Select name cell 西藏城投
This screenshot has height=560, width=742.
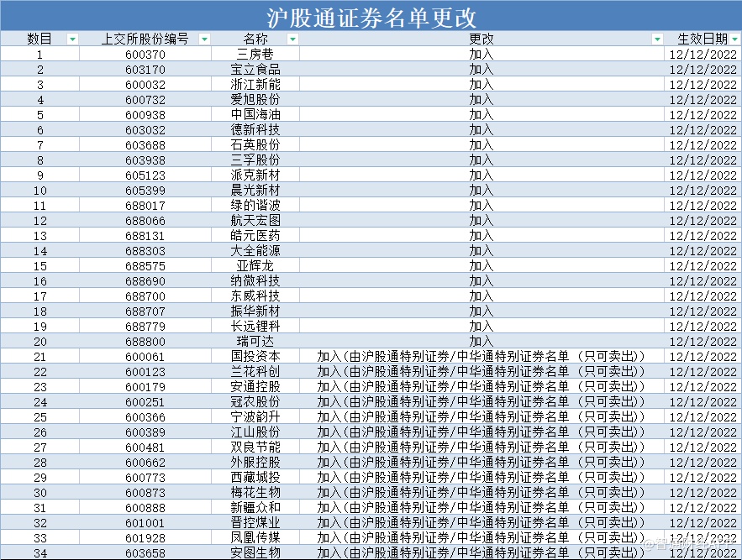click(255, 478)
